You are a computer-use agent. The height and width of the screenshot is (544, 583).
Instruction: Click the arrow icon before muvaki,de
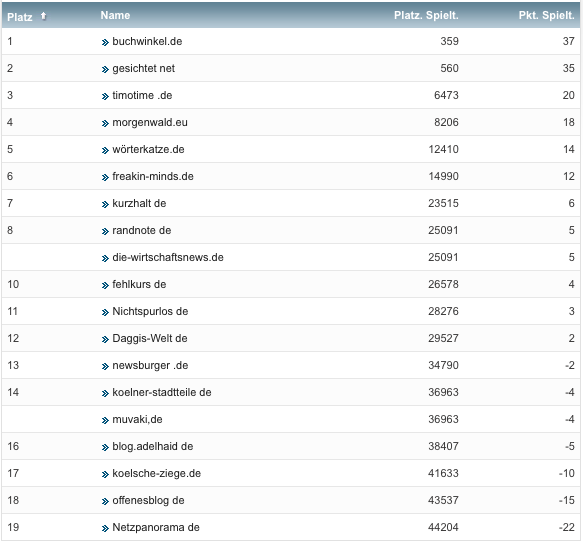click(x=105, y=421)
